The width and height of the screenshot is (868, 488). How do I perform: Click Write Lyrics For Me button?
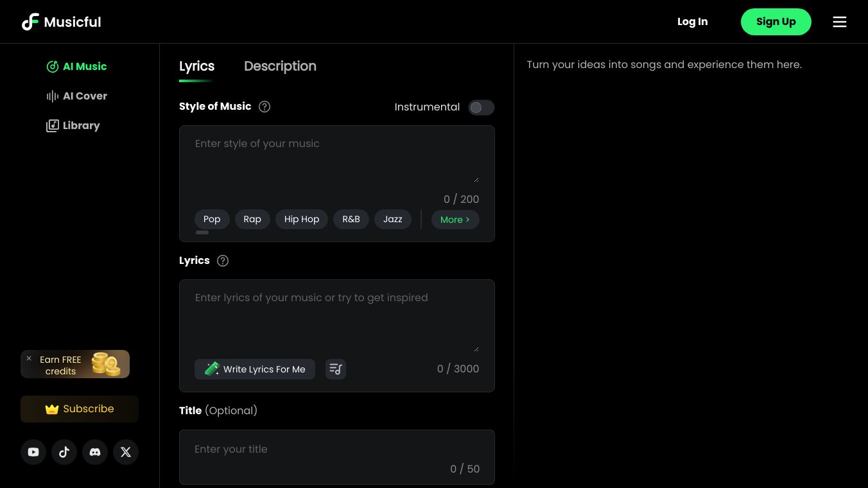tap(255, 369)
